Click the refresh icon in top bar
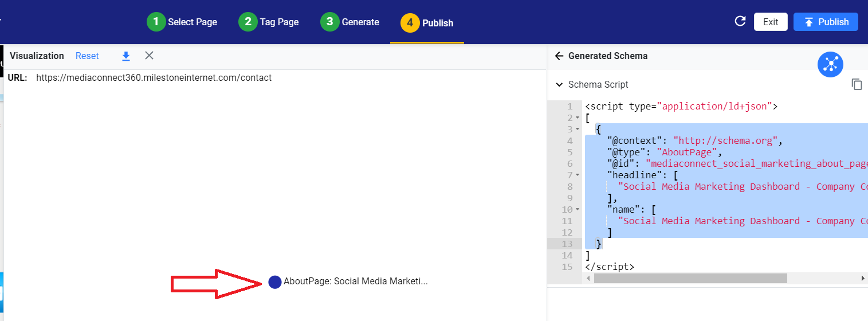 coord(740,22)
